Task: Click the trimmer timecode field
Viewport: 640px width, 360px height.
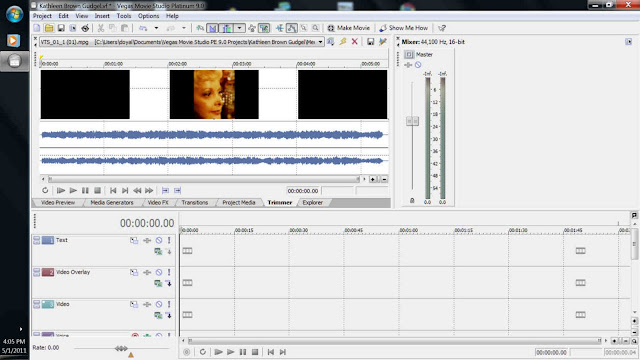Action: click(303, 191)
